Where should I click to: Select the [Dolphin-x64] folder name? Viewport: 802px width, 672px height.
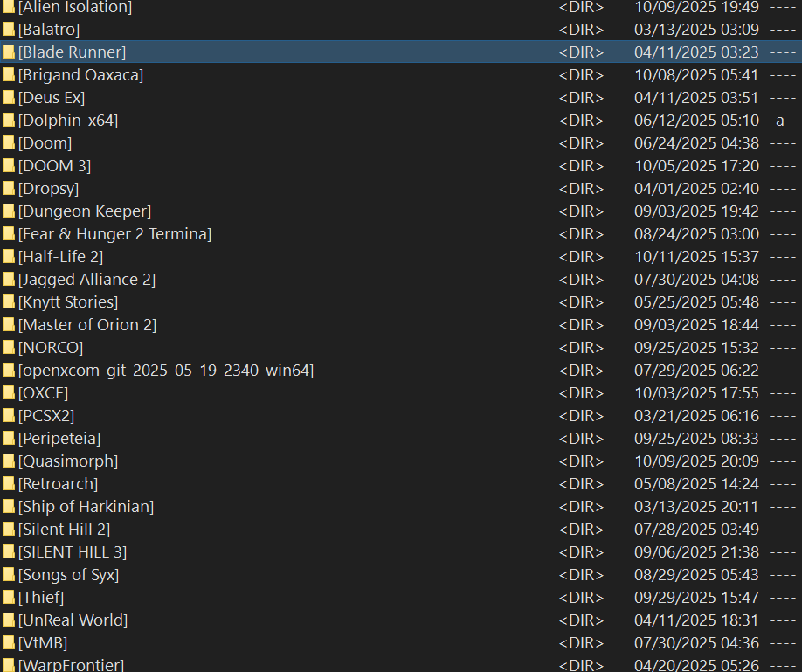(x=68, y=121)
